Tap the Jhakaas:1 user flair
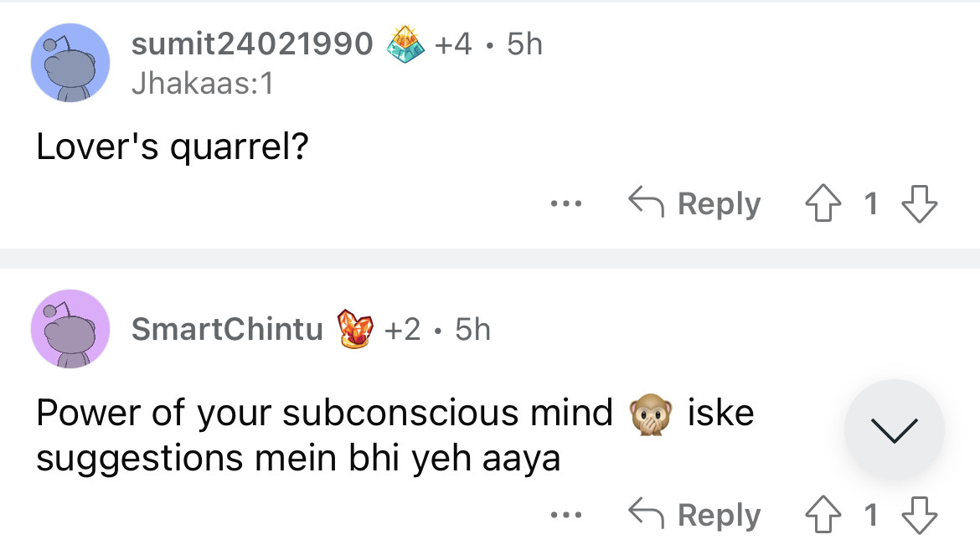Viewport: 980px width, 555px height. (203, 84)
